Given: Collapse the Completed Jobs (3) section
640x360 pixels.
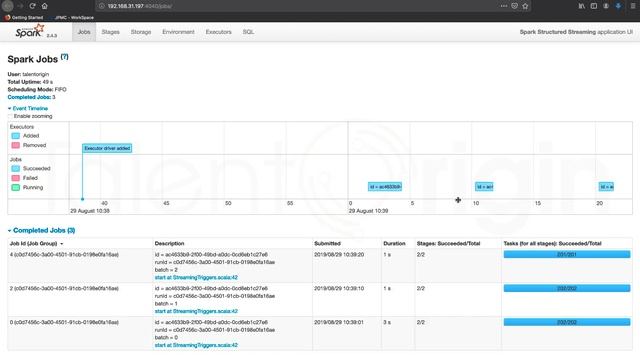Looking at the screenshot, I should point(41,230).
